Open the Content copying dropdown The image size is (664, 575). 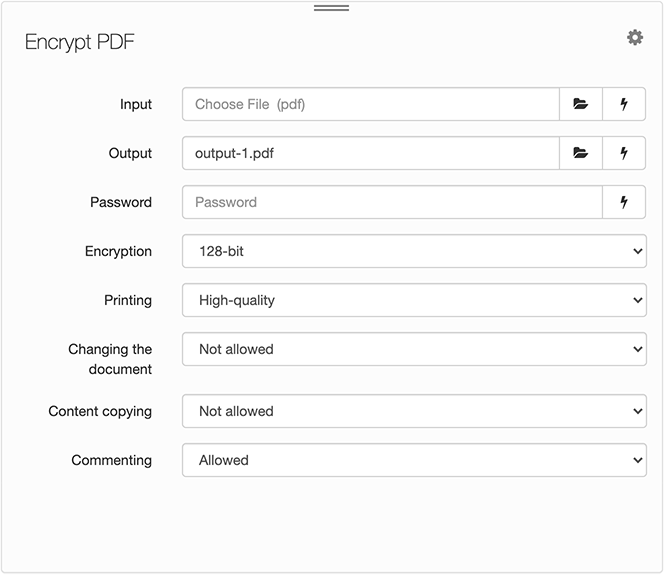coord(414,411)
